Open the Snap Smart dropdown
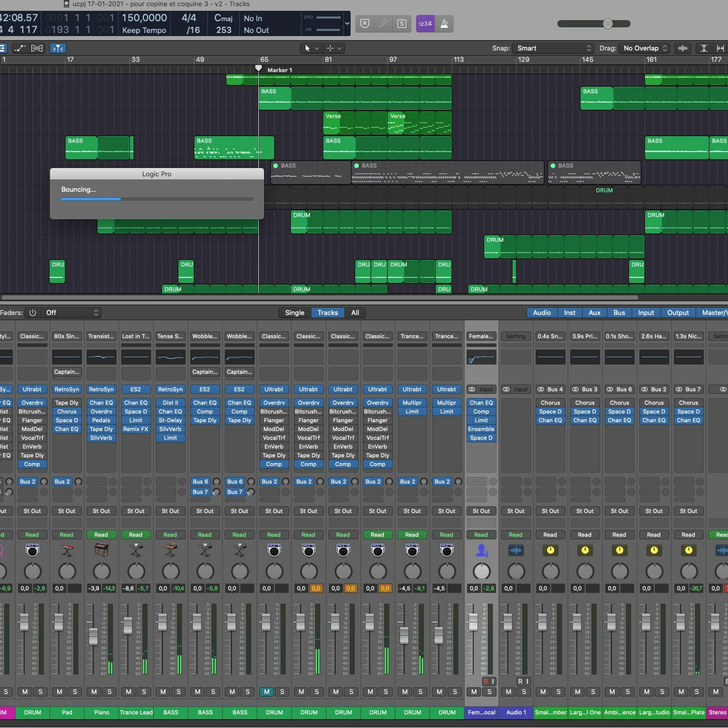Viewport: 728px width, 728px height. pos(553,48)
